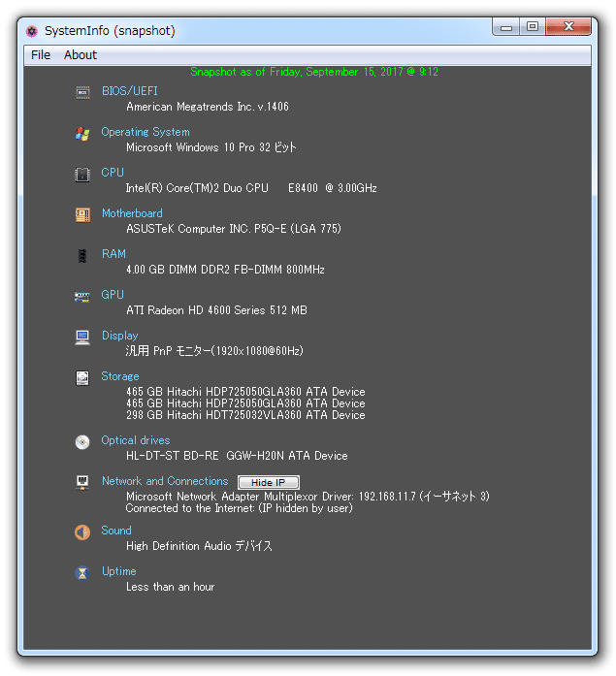Click the Display monitor icon
The width and height of the screenshot is (616, 676).
click(82, 338)
